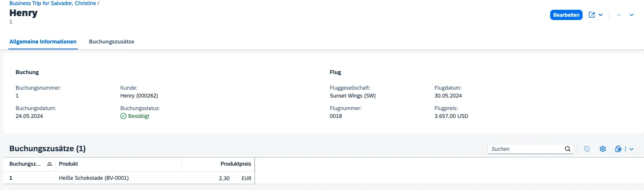Click the export to spreadsheet icon
Screen dimensions: 644x190
click(x=618, y=149)
